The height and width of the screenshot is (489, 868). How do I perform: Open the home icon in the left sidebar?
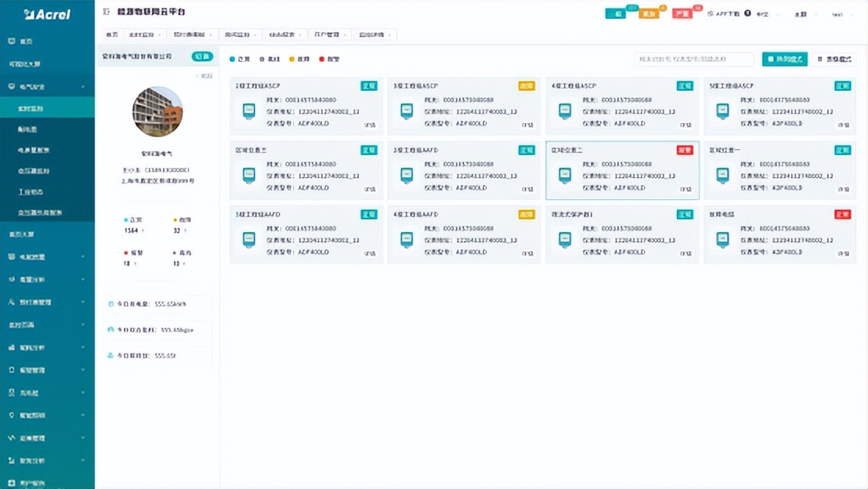pyautogui.click(x=12, y=41)
